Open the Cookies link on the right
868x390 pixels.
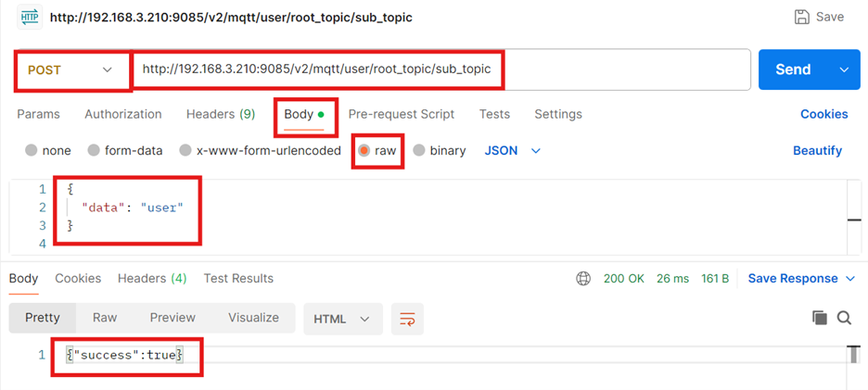tap(823, 114)
